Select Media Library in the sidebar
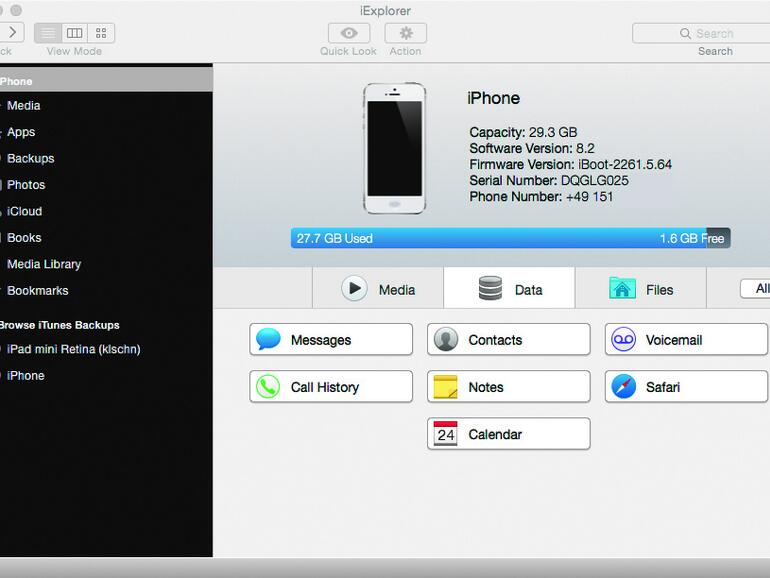770x578 pixels. coord(106,264)
